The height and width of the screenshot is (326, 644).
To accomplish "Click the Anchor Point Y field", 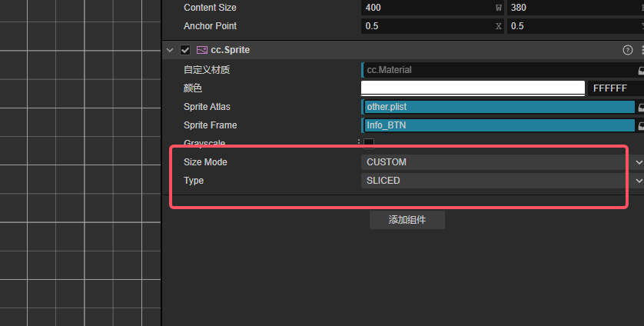I will 573,26.
